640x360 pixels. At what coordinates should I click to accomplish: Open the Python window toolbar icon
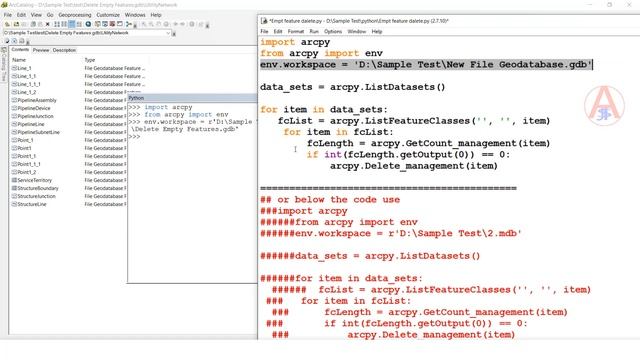[120, 24]
